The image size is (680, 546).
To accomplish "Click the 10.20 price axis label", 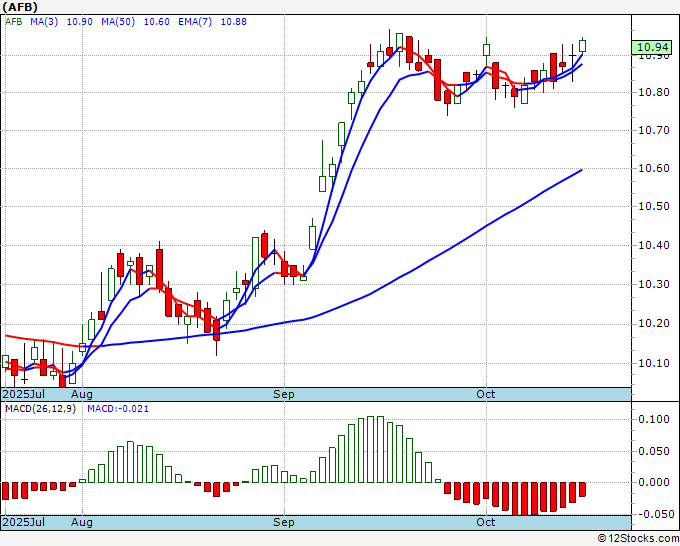I will click(654, 324).
